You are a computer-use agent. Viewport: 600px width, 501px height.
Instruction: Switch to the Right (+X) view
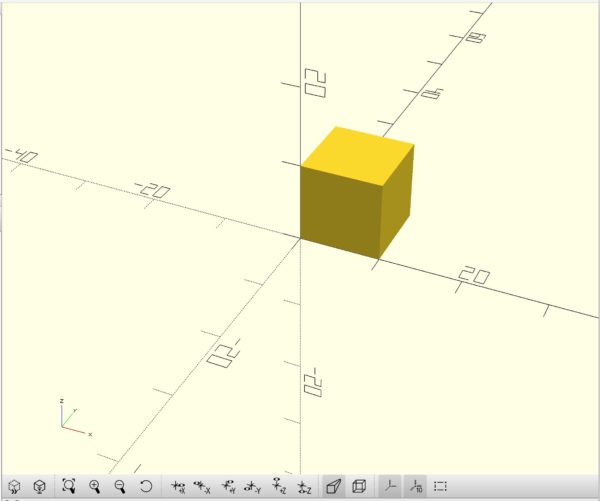(178, 487)
